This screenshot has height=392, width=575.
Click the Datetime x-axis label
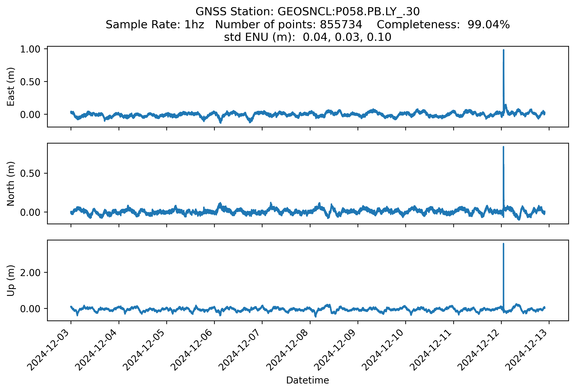coord(308,380)
